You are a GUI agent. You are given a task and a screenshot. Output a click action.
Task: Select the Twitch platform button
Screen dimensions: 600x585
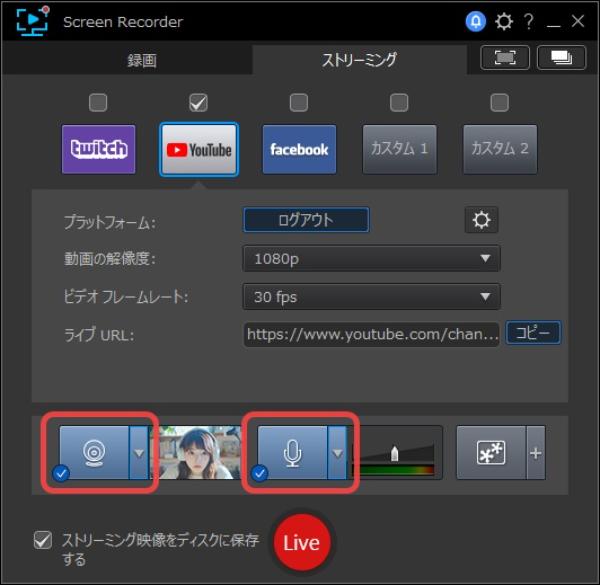[98, 149]
